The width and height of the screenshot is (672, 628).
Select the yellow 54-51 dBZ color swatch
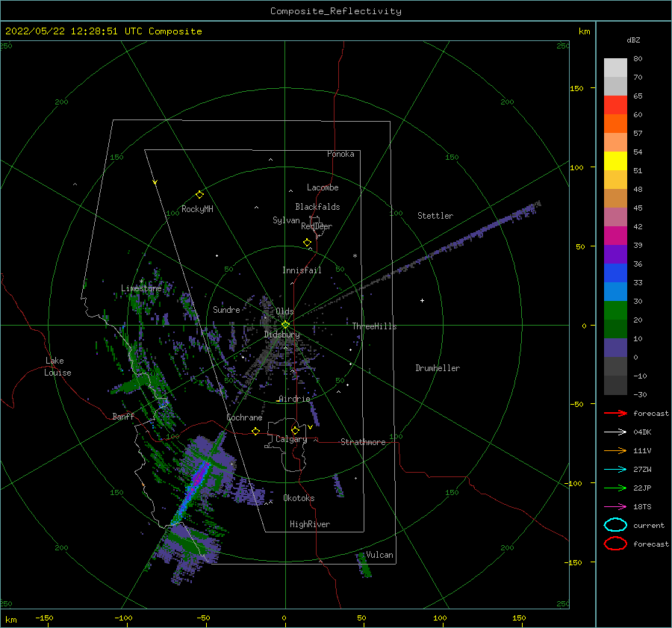tap(615, 161)
